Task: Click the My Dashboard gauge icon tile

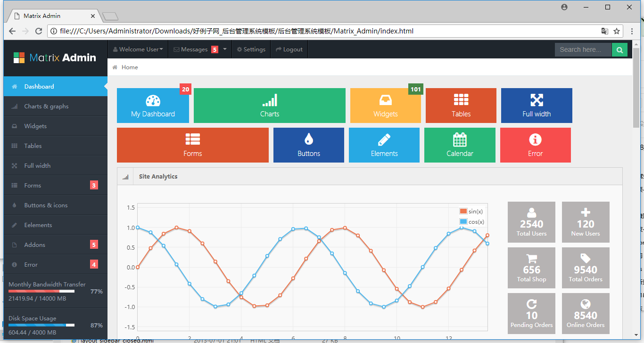Action: point(153,106)
